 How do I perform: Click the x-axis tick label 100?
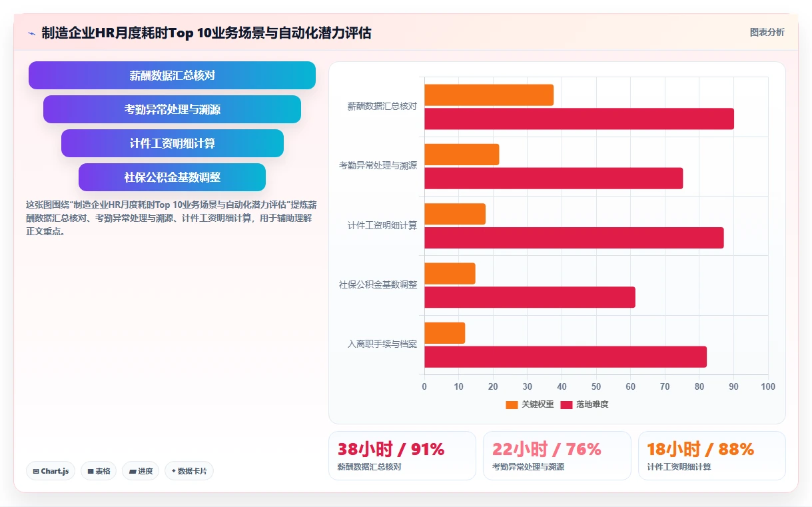pyautogui.click(x=768, y=386)
